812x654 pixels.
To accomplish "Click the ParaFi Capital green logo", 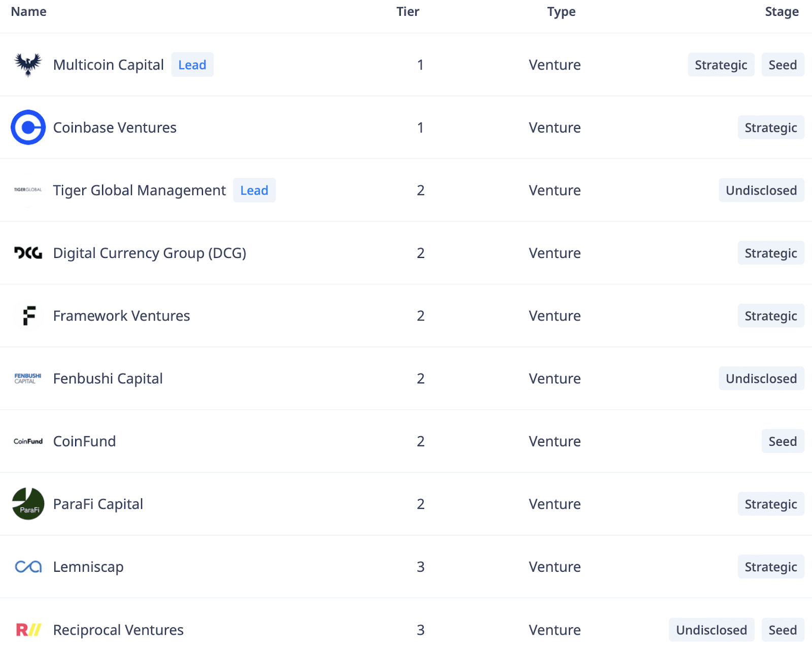I will (28, 504).
